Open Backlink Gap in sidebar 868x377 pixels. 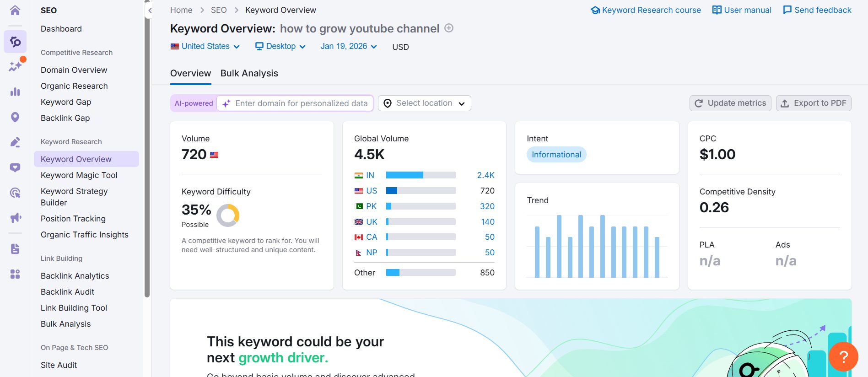(x=65, y=118)
